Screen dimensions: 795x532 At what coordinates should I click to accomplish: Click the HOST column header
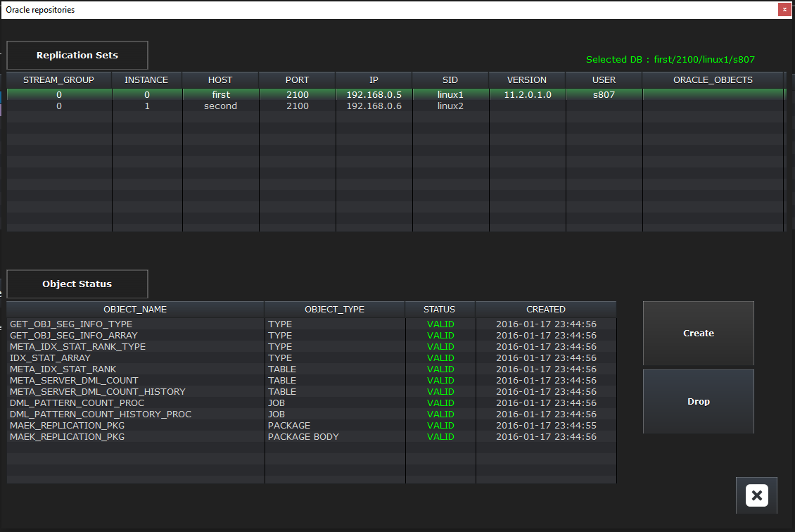pyautogui.click(x=220, y=80)
